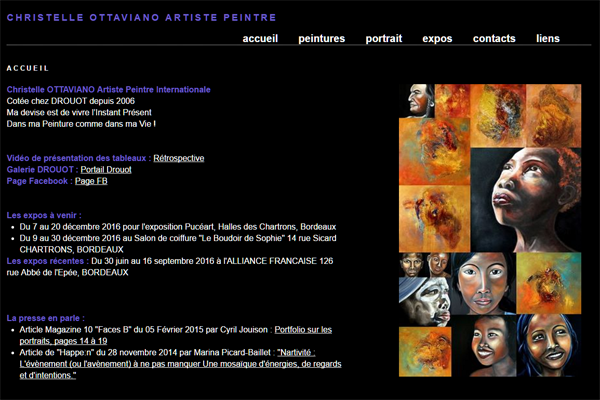600x400 pixels.
Task: Open the contacts page
Action: [x=494, y=38]
